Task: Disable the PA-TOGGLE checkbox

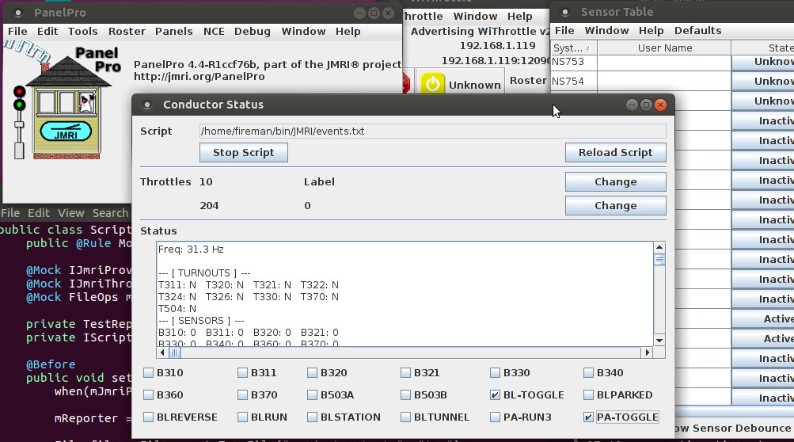Action: [589, 417]
